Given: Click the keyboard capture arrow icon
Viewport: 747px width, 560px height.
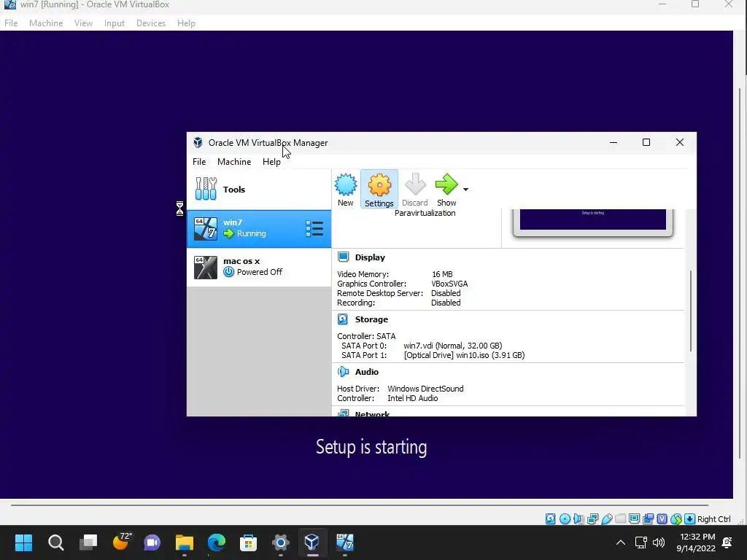Looking at the screenshot, I should pos(689,519).
